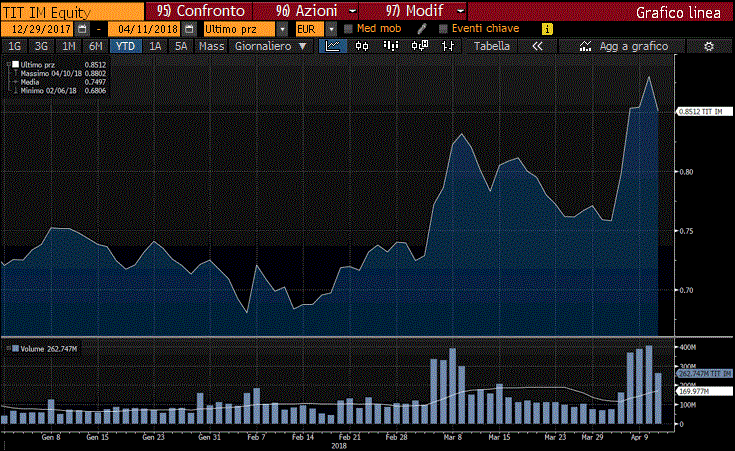Click the Gen 8 date axis label

(x=51, y=437)
